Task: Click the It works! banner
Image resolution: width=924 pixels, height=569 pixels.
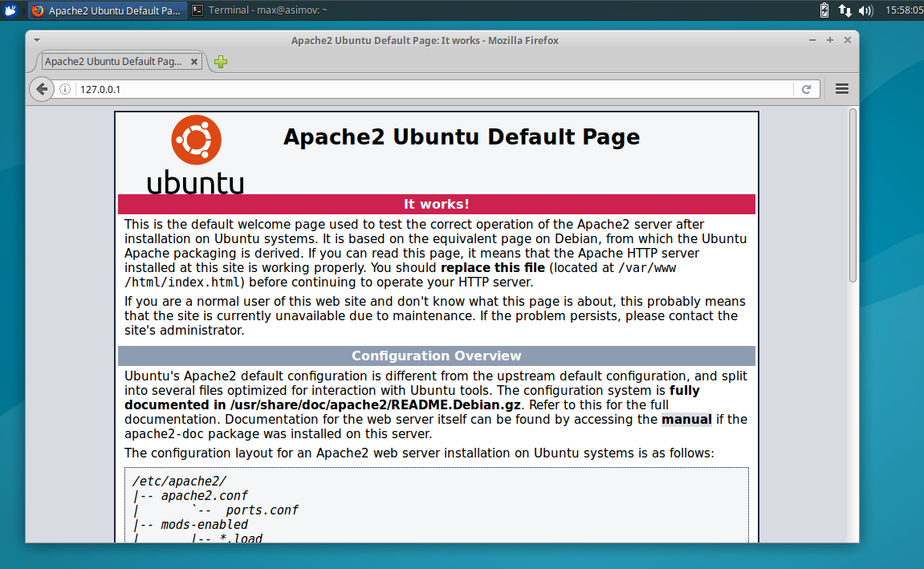Action: click(437, 204)
